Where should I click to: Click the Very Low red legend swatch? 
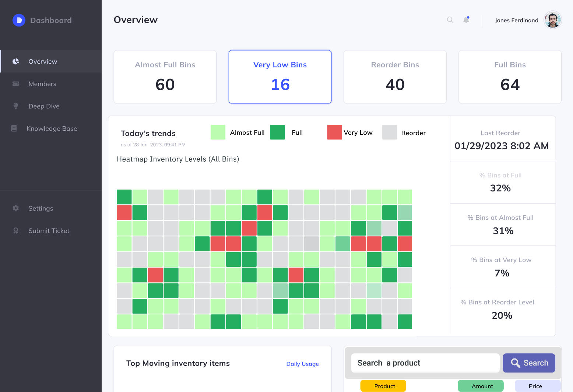tap(334, 132)
